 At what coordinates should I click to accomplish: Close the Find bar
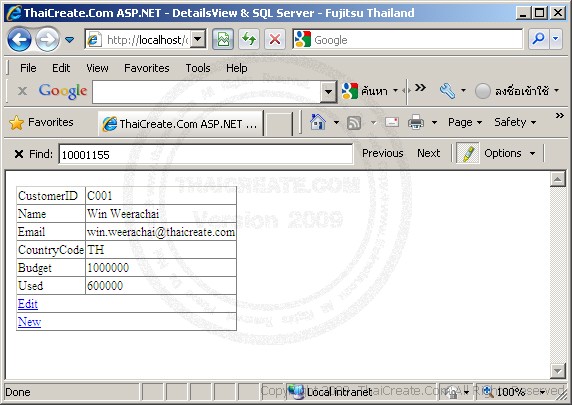(19, 154)
